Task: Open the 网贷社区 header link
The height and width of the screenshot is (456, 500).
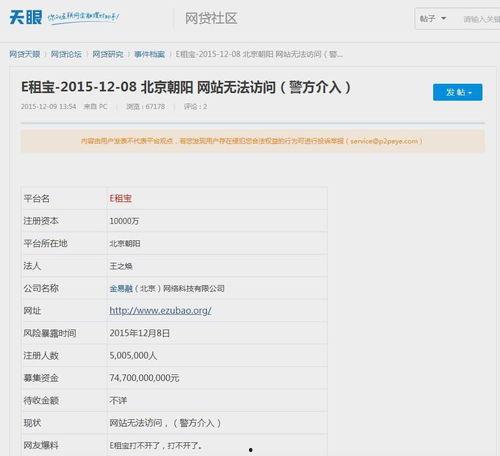Action: [211, 18]
